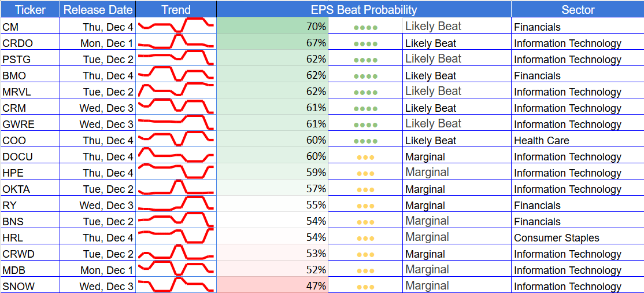
Task: Select the Consumer Staples sector cell
Action: pyautogui.click(x=578, y=236)
